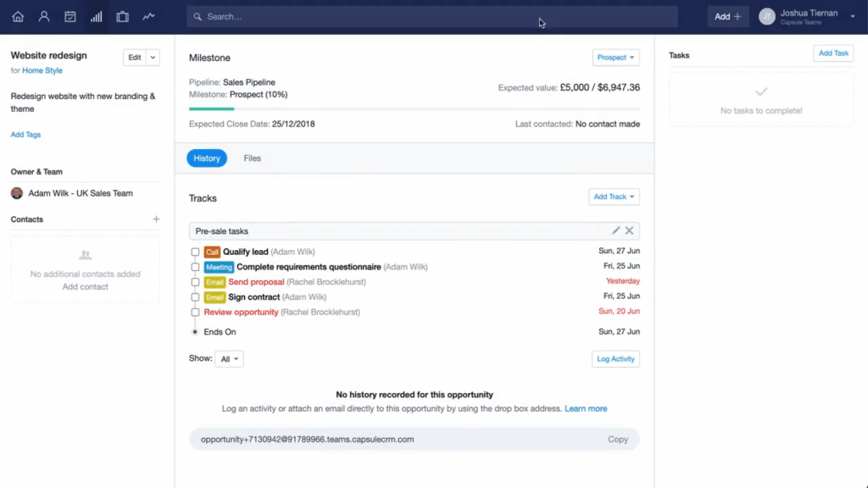Image resolution: width=868 pixels, height=488 pixels.
Task: Select the History tab
Action: pyautogui.click(x=207, y=158)
